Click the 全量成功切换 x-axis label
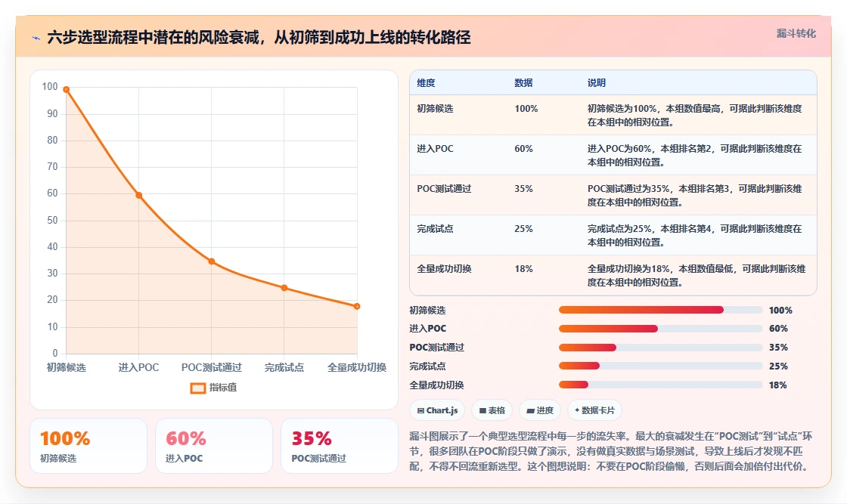The width and height of the screenshot is (847, 504). (x=357, y=367)
